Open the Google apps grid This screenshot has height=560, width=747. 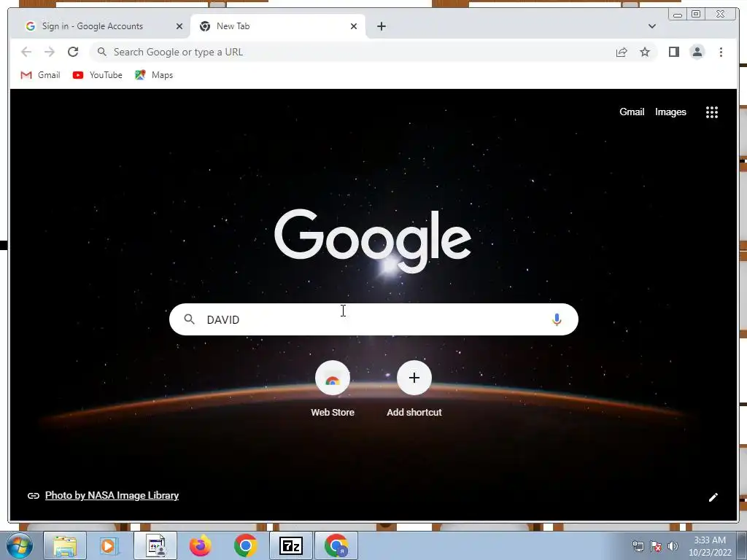tap(712, 112)
